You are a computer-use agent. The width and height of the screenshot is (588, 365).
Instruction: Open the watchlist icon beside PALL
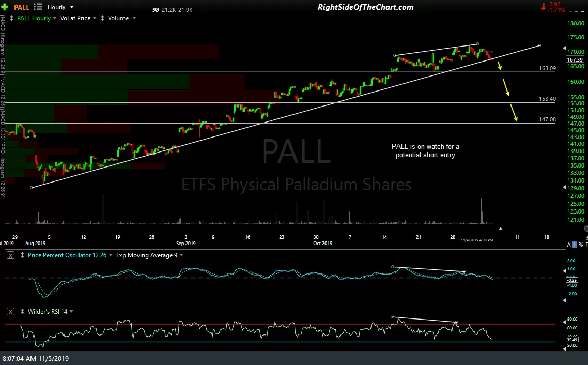tap(38, 7)
